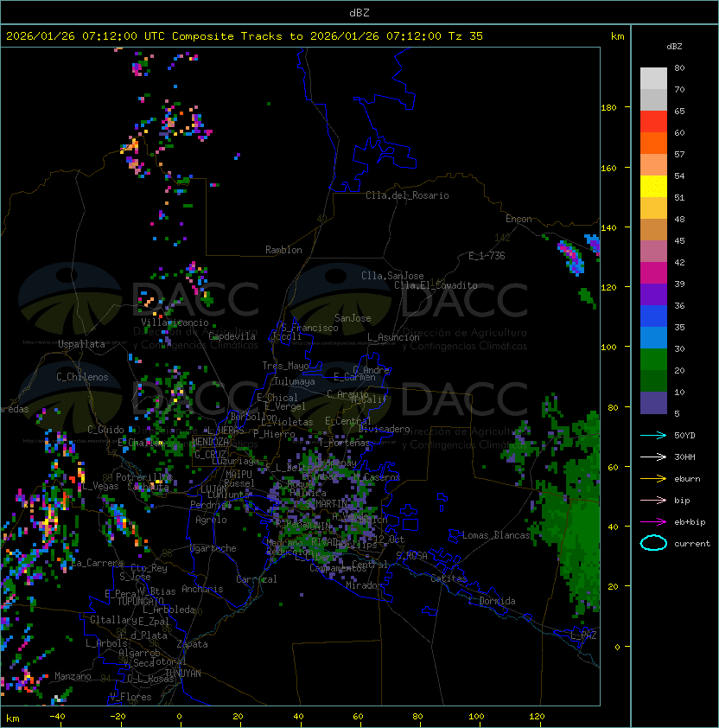Click the 'Catitas' map label
Viewport: 719px width, 728px height.
[x=449, y=578]
